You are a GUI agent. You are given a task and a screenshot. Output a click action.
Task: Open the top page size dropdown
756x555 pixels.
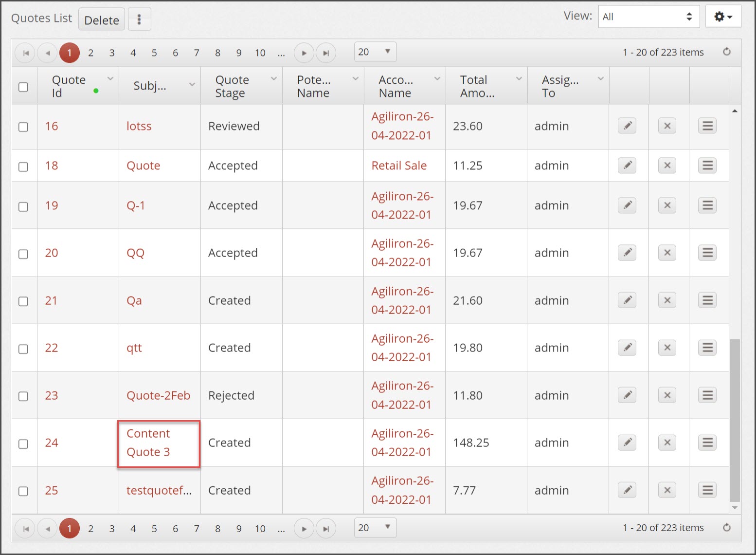375,52
